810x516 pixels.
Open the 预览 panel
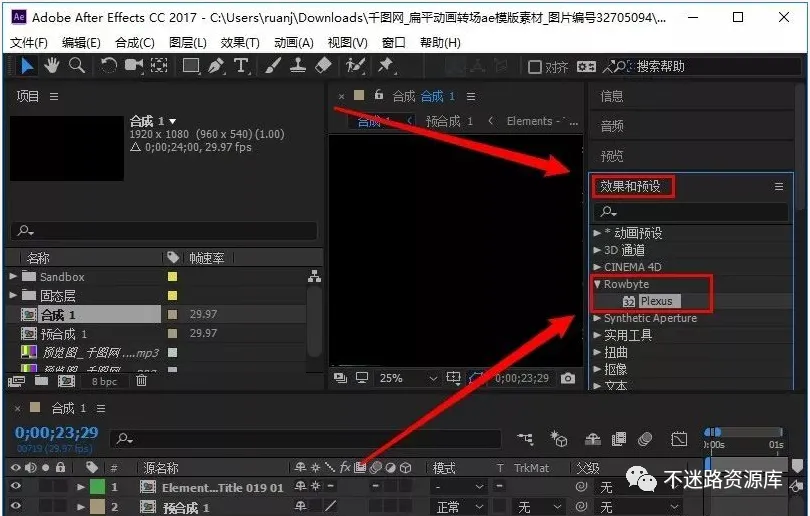(x=612, y=156)
